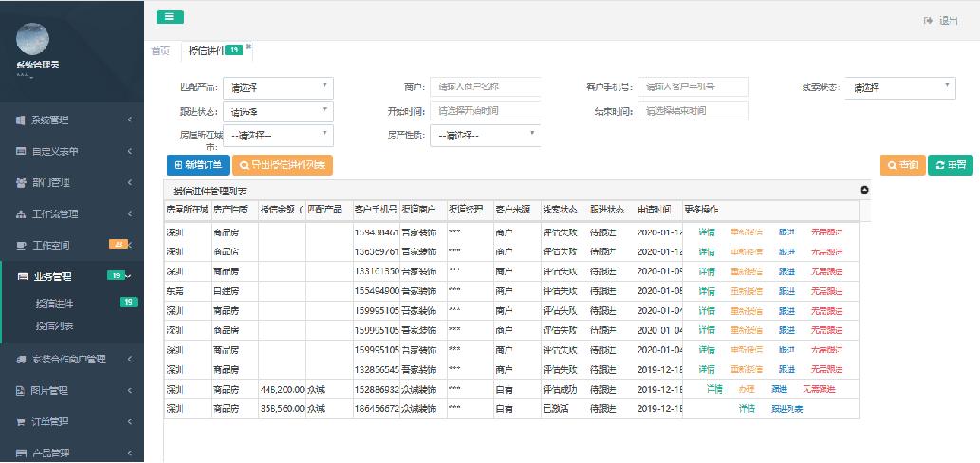Viewport: 980px width, 463px height.
Task: Click 跟进列表 in the 186456672 row
Action: pos(786,409)
